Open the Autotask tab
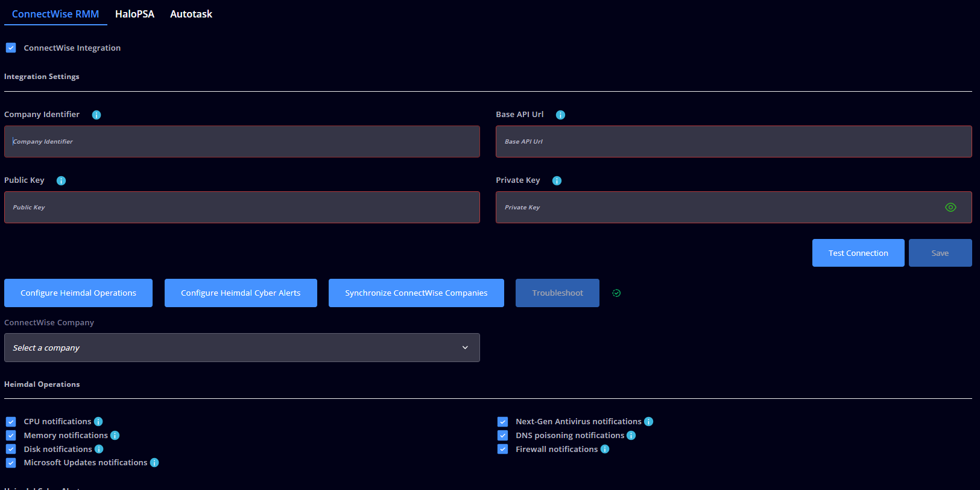 click(191, 14)
